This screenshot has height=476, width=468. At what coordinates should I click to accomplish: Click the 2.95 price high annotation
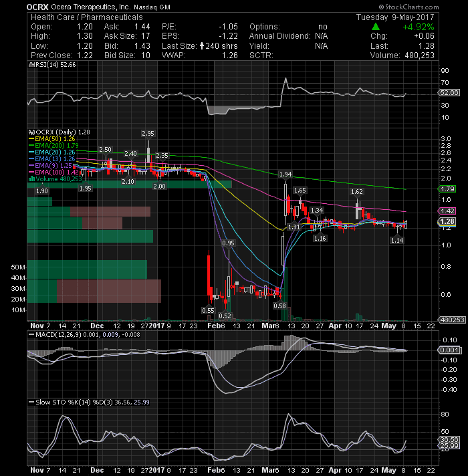point(148,134)
